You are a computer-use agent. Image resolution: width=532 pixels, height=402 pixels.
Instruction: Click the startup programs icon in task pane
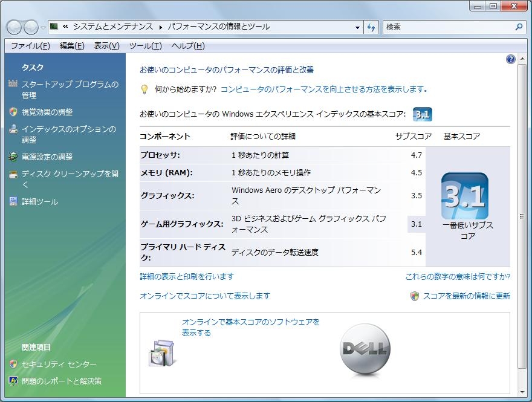coord(13,85)
